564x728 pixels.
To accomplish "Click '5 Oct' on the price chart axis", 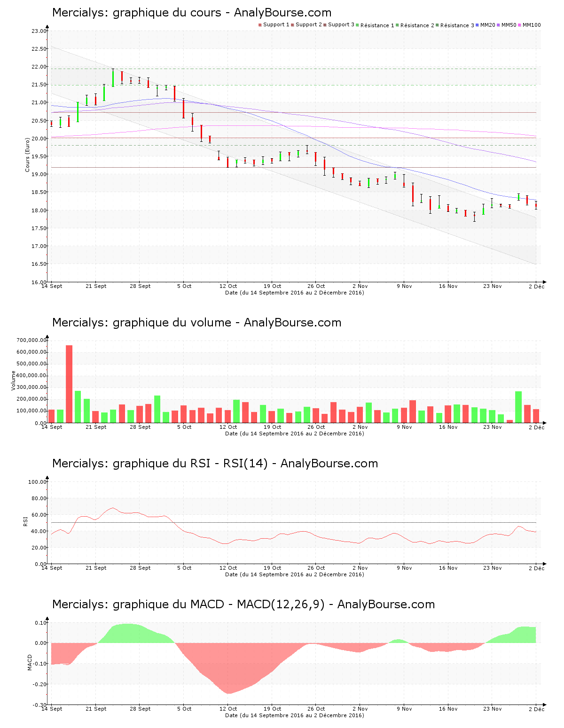I will (x=184, y=286).
